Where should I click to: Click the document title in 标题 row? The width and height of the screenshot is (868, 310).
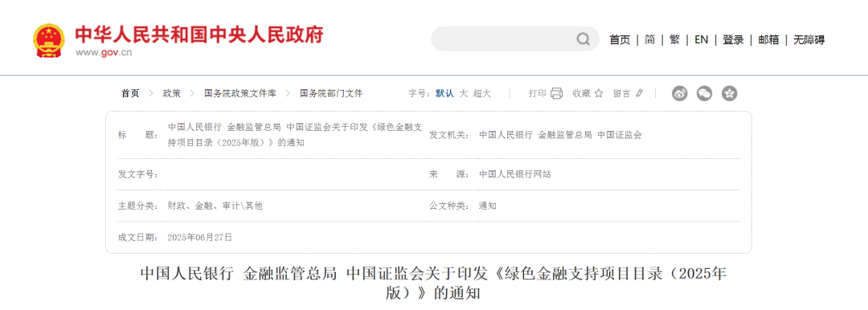(x=294, y=134)
